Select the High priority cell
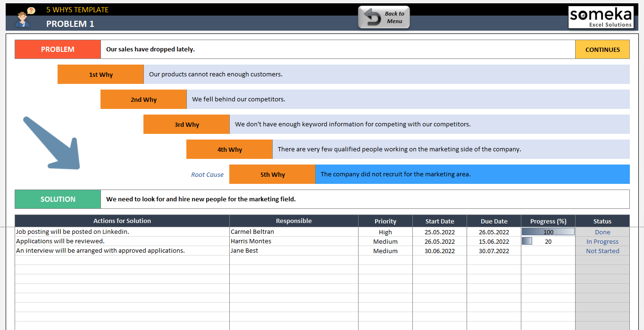 click(x=385, y=232)
